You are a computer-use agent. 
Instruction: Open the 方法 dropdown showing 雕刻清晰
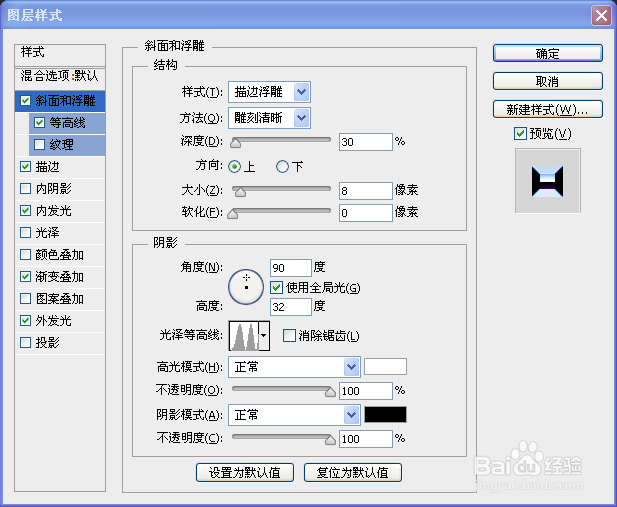coord(269,118)
